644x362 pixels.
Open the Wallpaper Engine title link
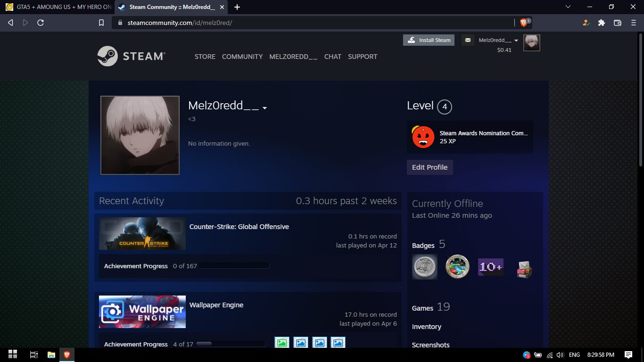(216, 305)
